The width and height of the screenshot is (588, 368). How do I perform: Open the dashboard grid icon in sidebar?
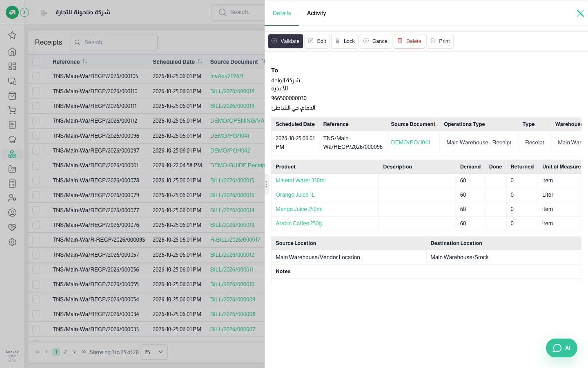point(12,66)
